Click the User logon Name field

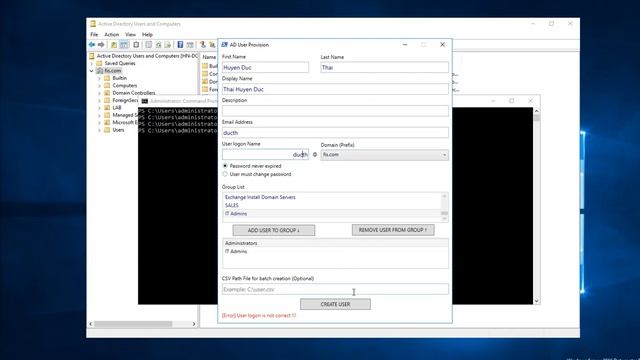[x=265, y=154]
